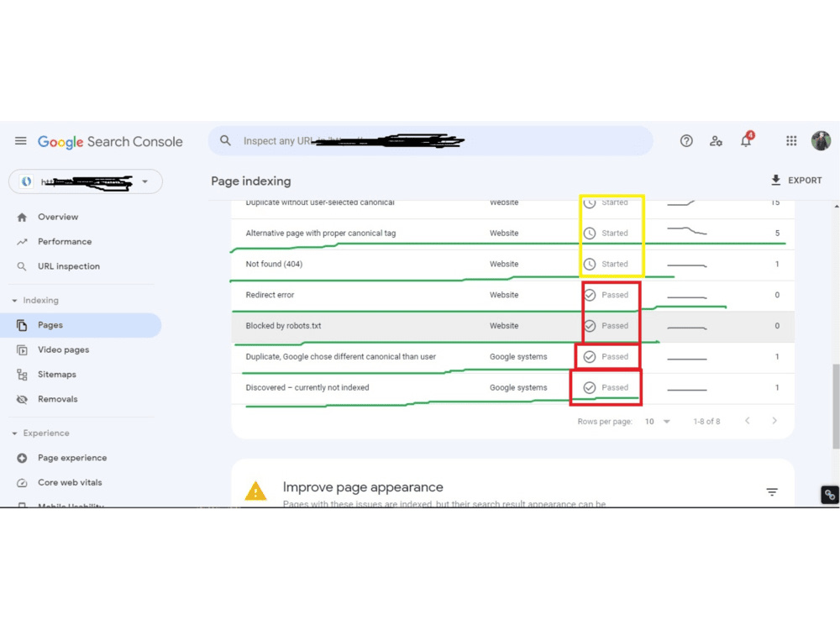Open Discovered – currently not indexed row

point(512,388)
